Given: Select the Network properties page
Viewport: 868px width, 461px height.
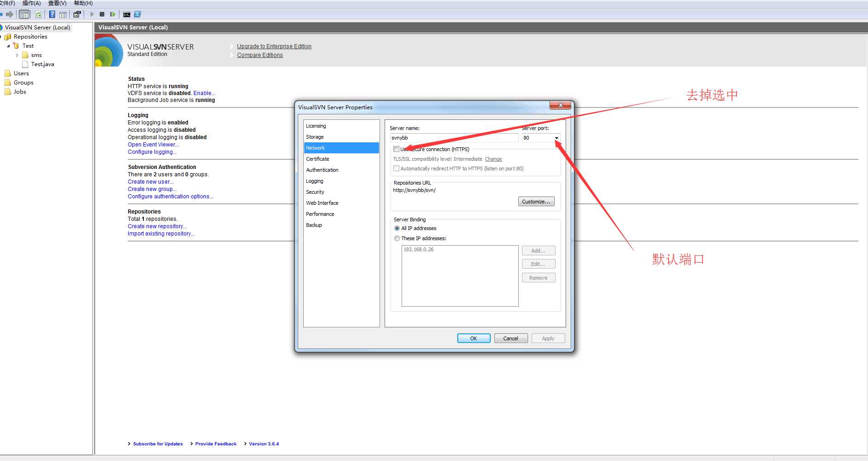Looking at the screenshot, I should tap(341, 148).
